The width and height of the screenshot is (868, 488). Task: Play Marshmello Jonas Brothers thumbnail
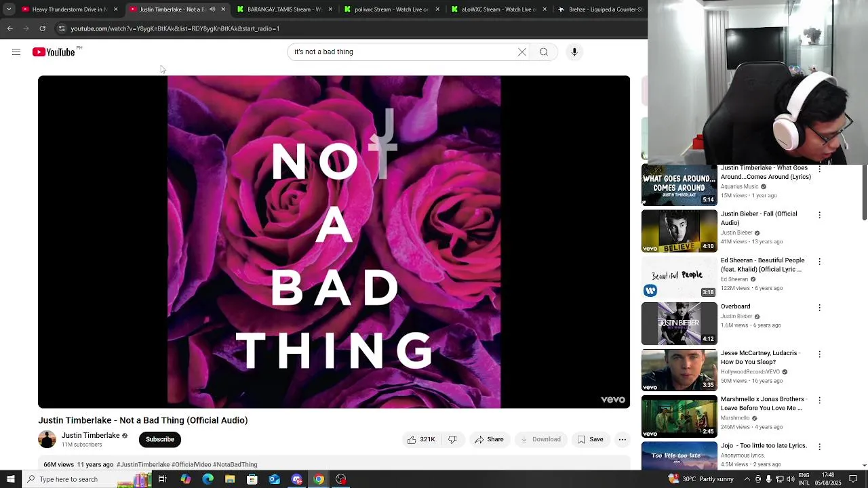(x=679, y=417)
